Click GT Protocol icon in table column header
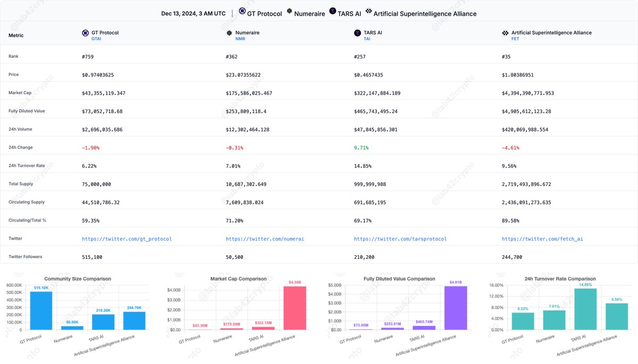This screenshot has height=364, width=638. point(85,33)
